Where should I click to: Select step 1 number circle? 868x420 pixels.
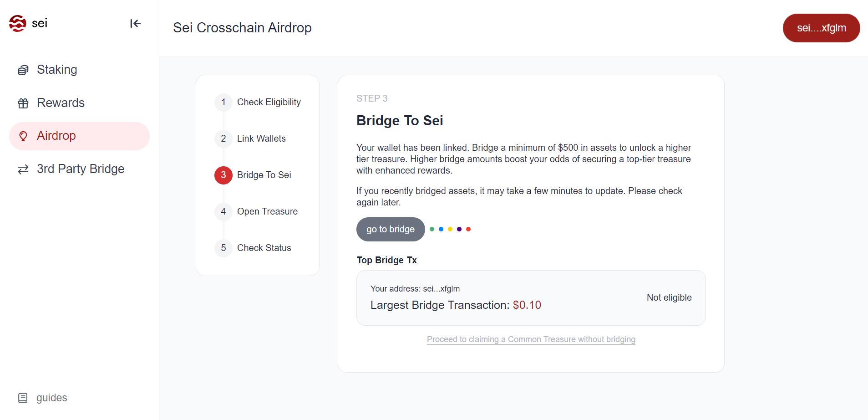click(223, 102)
